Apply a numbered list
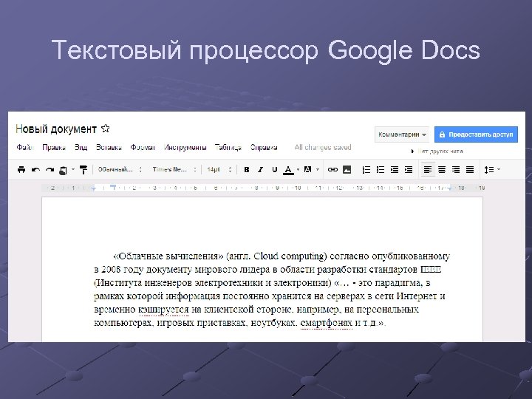This screenshot has height=399, width=532. [366, 169]
